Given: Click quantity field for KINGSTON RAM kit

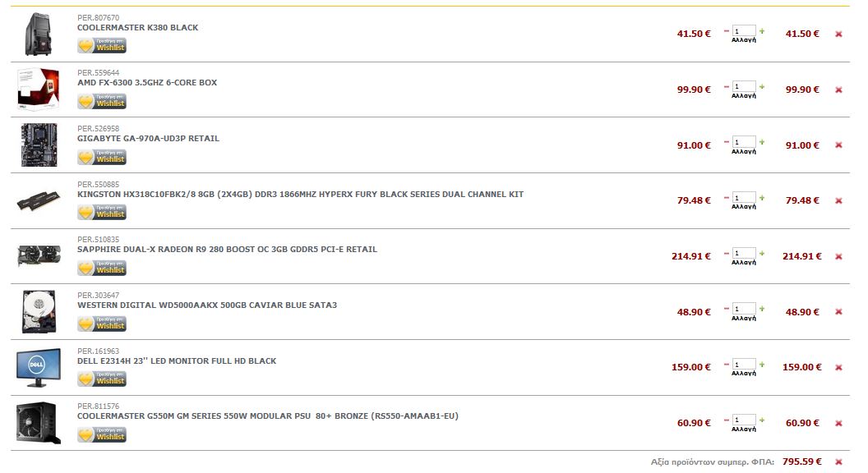Looking at the screenshot, I should (744, 198).
